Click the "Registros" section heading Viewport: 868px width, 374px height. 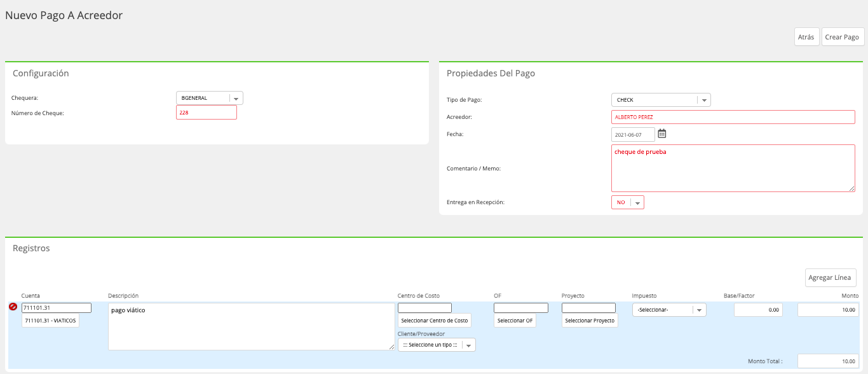(31, 248)
